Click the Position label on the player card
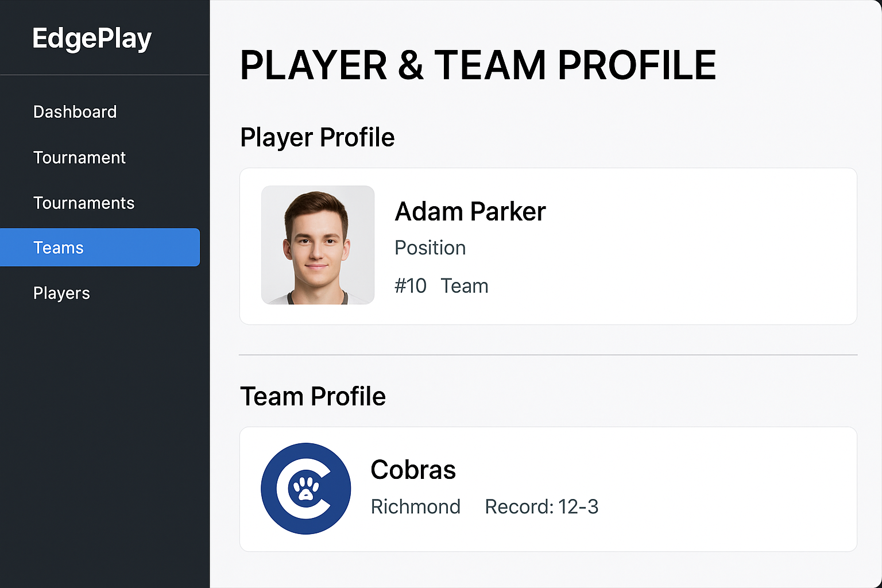Viewport: 882px width, 588px height. coord(430,247)
